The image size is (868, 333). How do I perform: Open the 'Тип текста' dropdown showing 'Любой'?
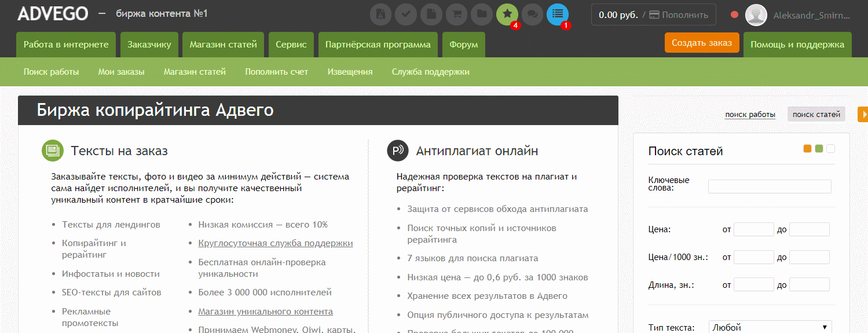point(770,327)
